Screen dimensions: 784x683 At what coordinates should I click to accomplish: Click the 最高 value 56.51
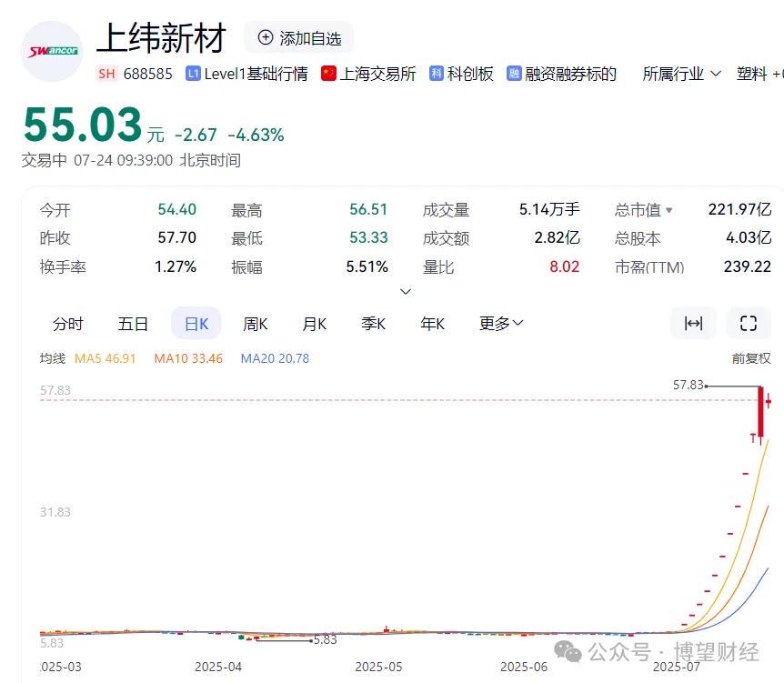coord(368,209)
